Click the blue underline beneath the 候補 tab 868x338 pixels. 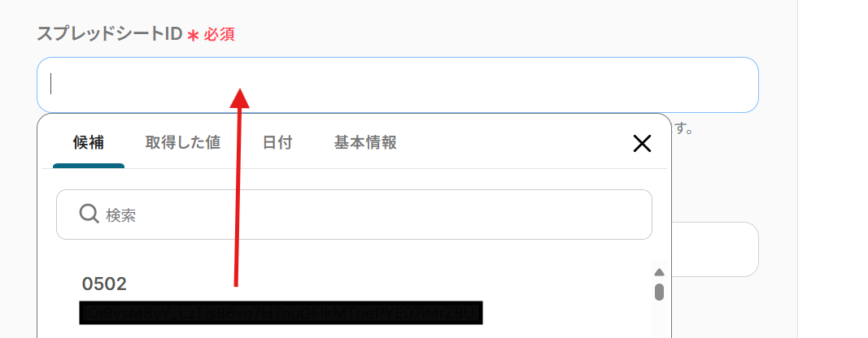[89, 166]
